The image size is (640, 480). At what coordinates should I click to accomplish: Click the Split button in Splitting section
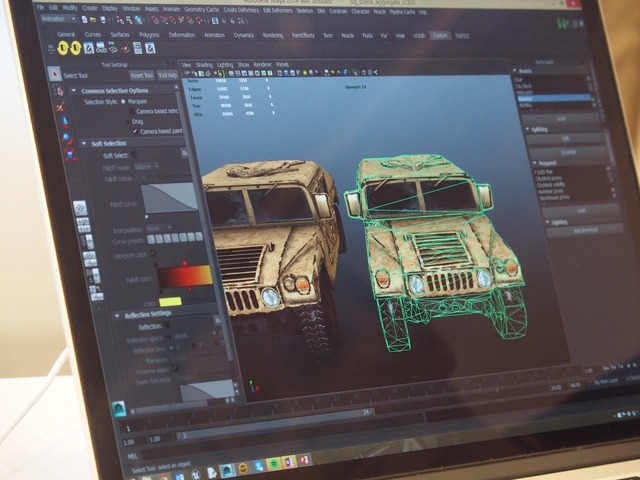[566, 139]
